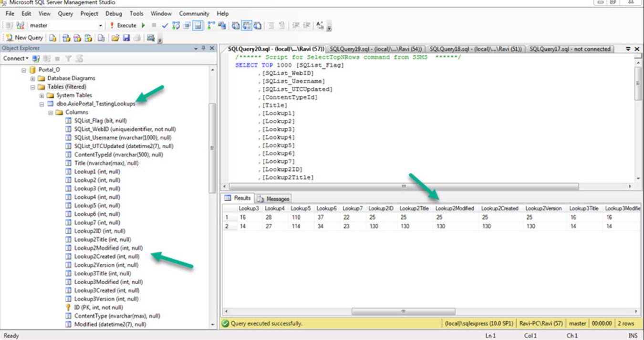Click the Lookup5 cell with value 110

(301, 217)
